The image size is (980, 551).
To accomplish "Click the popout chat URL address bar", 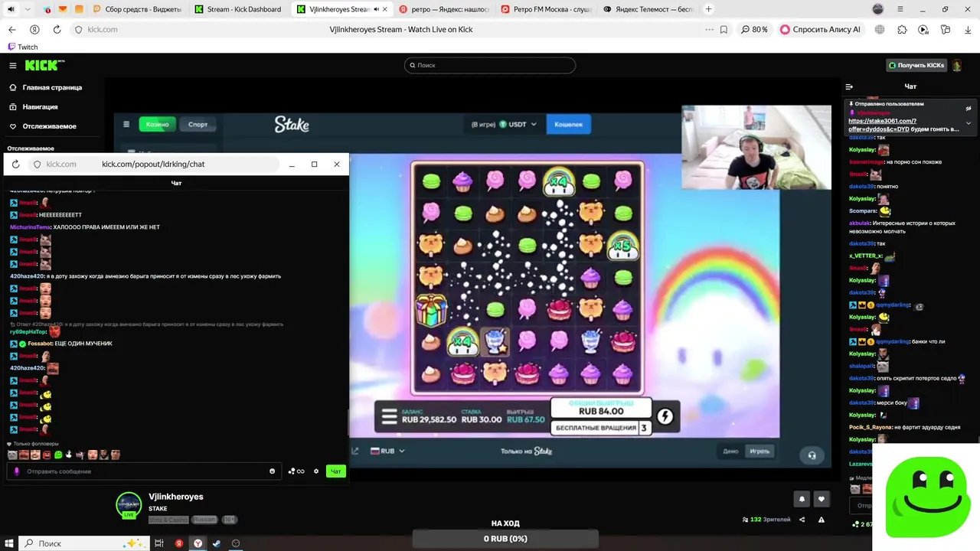I will (153, 164).
